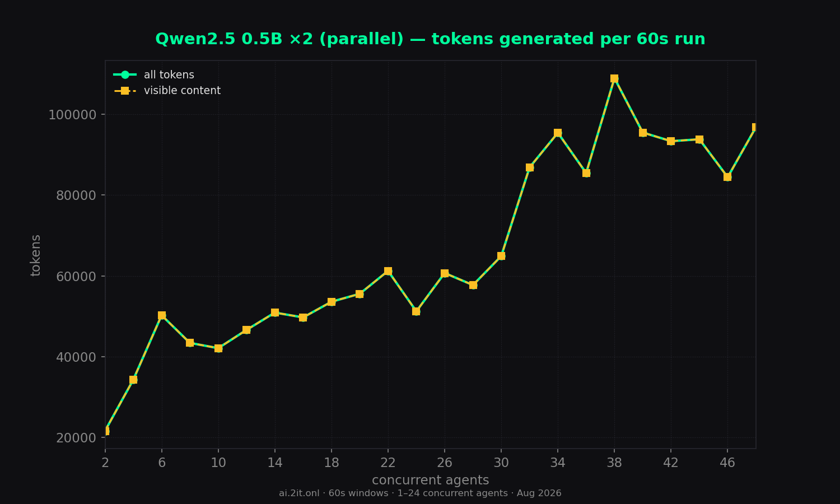This screenshot has height=504, width=840.
Task: Click the y-axis tick label 60000
Action: [x=77, y=277]
